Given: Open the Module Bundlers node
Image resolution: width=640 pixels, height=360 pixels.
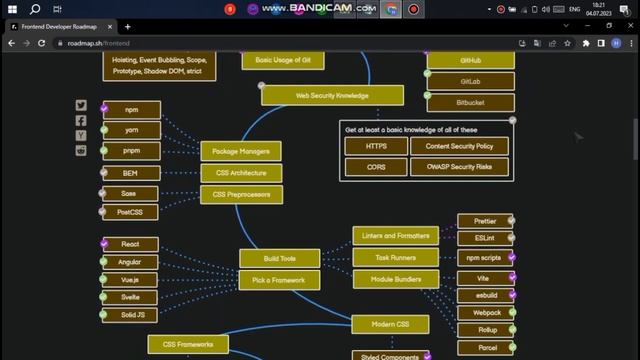Looking at the screenshot, I should (396, 279).
